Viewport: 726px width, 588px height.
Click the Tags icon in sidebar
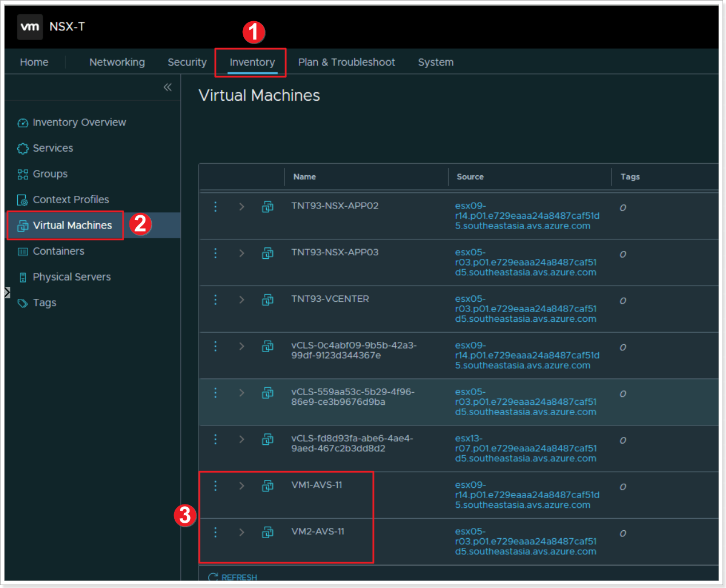click(x=23, y=303)
